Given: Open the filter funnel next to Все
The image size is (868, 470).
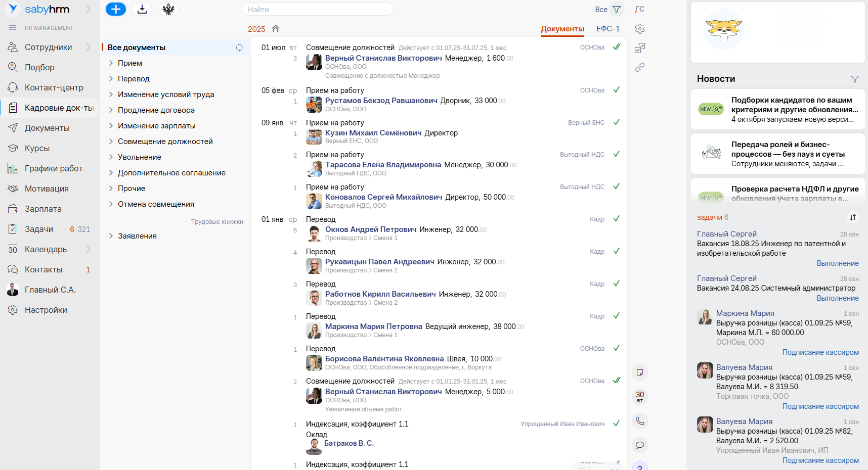Looking at the screenshot, I should [x=617, y=9].
